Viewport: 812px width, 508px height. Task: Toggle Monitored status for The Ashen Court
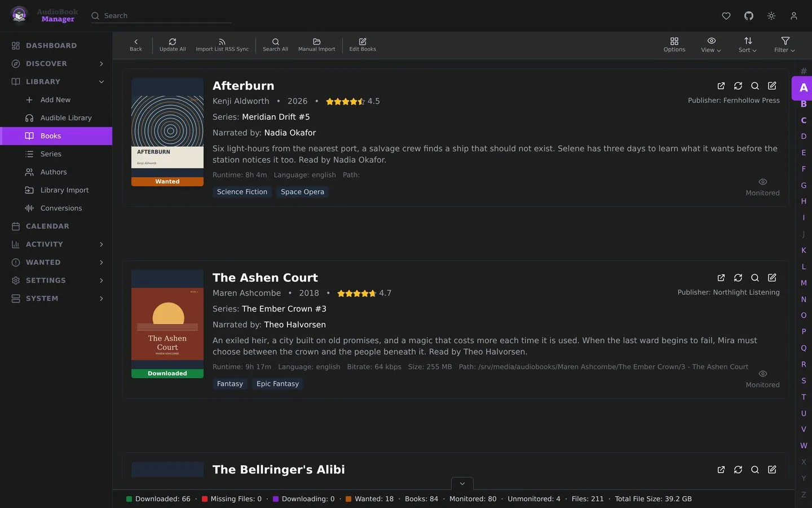(762, 379)
